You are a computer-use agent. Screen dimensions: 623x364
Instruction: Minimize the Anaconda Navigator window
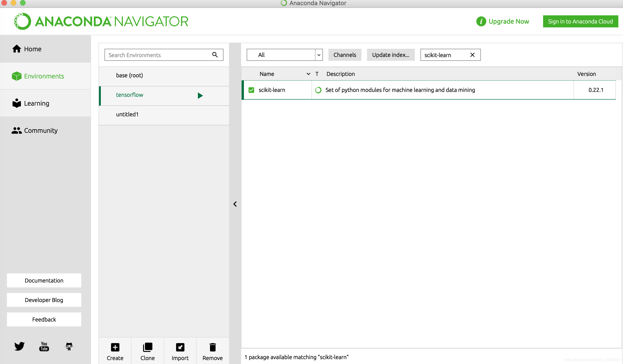[14, 3]
